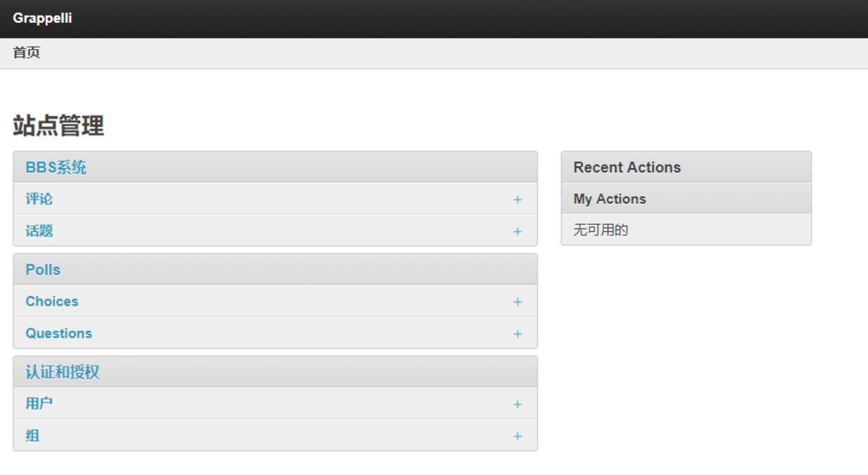Viewport: 868px width, 475px height.
Task: Open the BBS系统 app section
Action: [56, 168]
